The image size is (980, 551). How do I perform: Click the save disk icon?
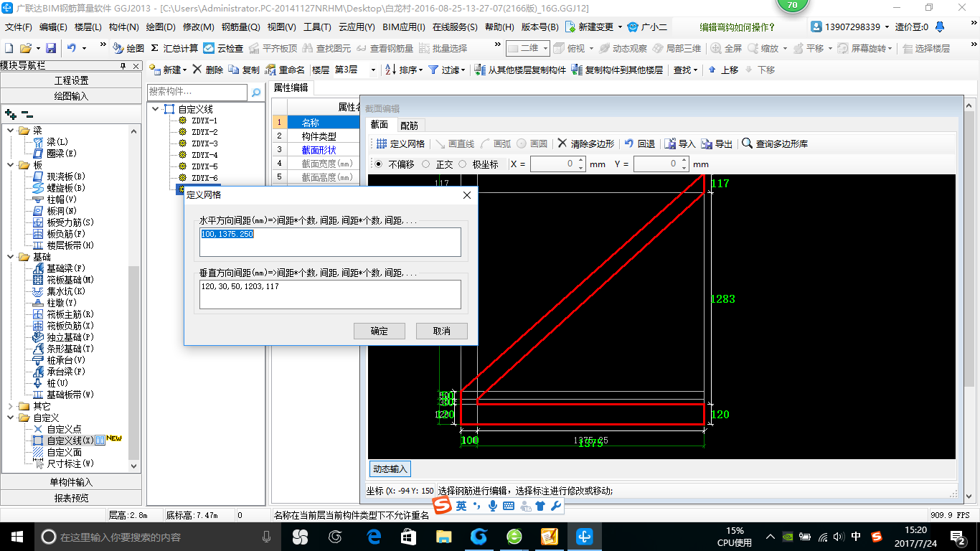[x=51, y=48]
